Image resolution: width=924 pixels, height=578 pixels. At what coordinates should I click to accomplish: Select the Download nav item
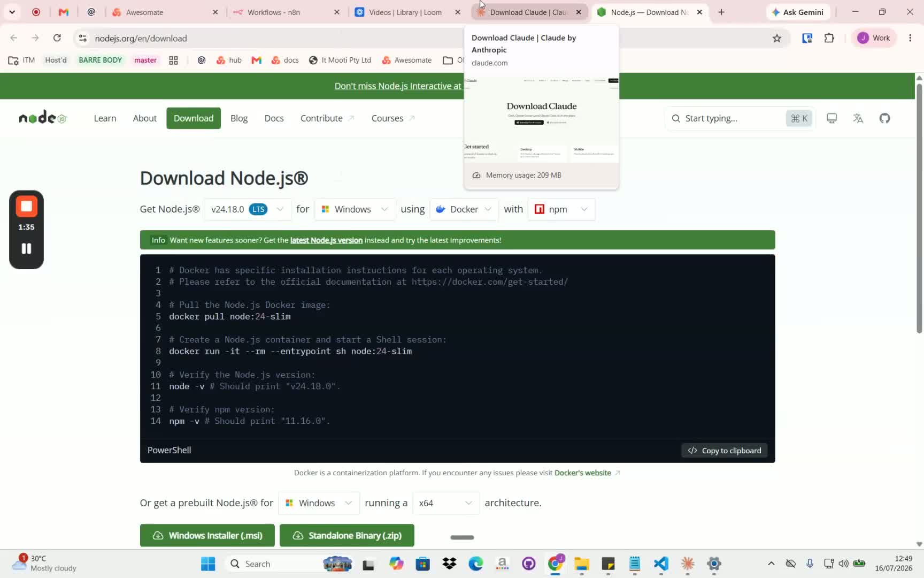tap(194, 118)
